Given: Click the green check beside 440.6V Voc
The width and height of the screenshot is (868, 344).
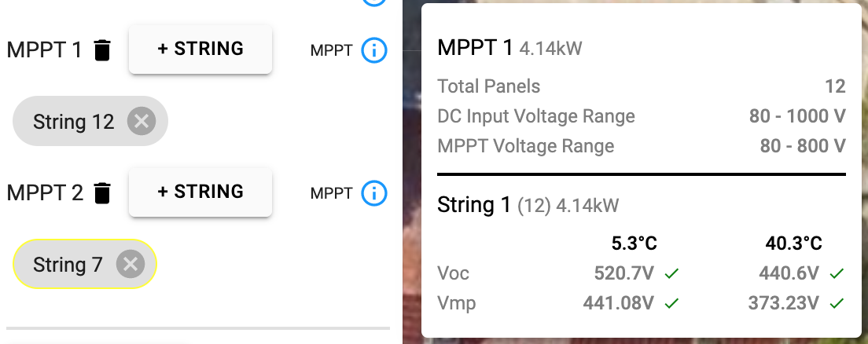Looking at the screenshot, I should 837,273.
